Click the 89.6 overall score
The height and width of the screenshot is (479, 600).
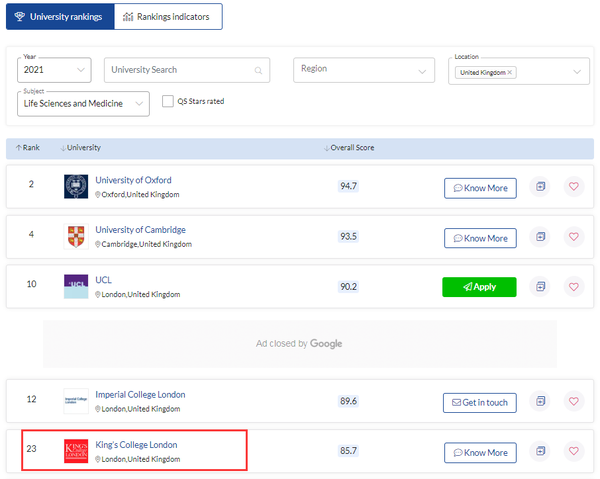[x=348, y=401]
